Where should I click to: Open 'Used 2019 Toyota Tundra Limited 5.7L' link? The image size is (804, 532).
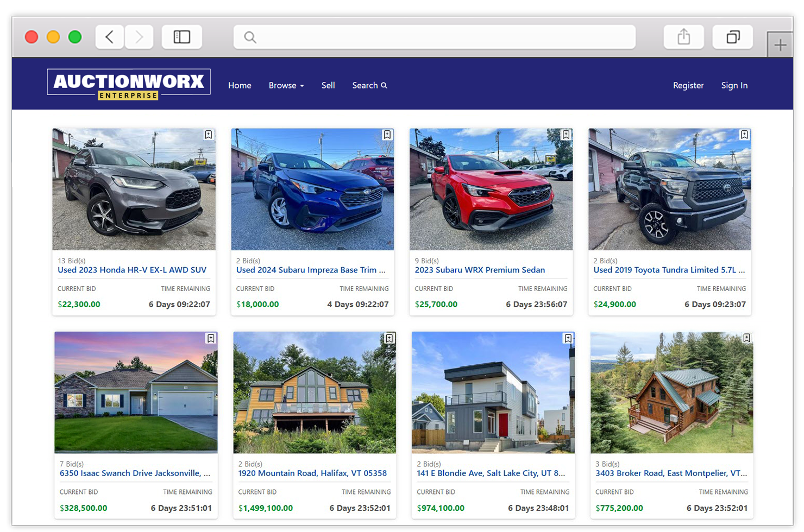point(669,270)
